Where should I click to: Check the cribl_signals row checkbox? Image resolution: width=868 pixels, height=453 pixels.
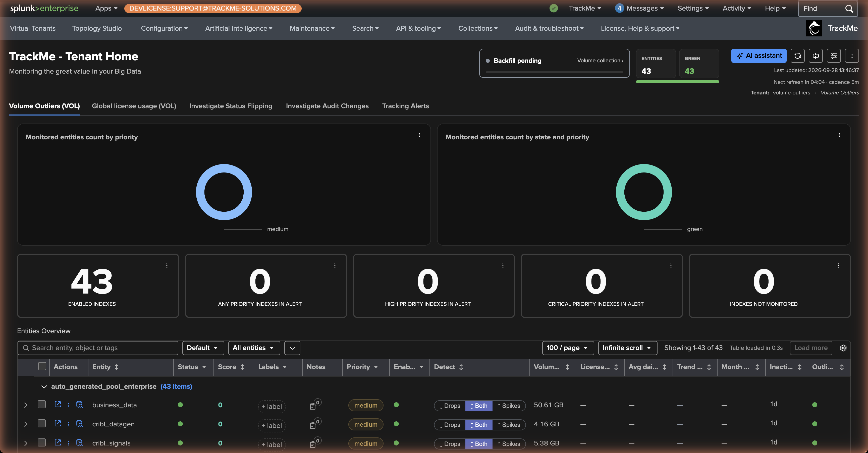pyautogui.click(x=42, y=443)
